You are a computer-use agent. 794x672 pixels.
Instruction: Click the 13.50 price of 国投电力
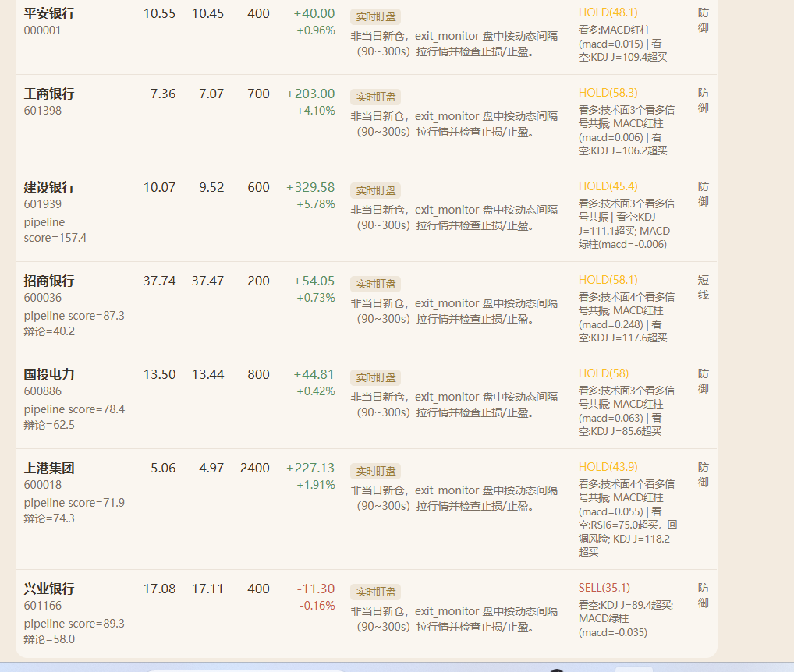(160, 375)
